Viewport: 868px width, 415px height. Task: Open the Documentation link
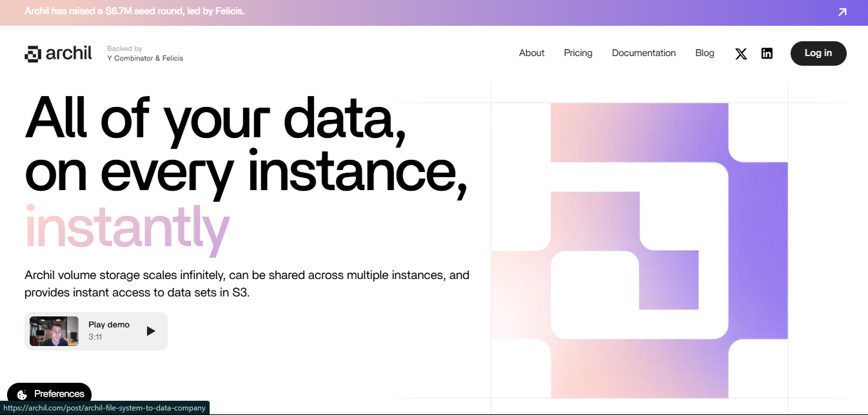pyautogui.click(x=644, y=53)
